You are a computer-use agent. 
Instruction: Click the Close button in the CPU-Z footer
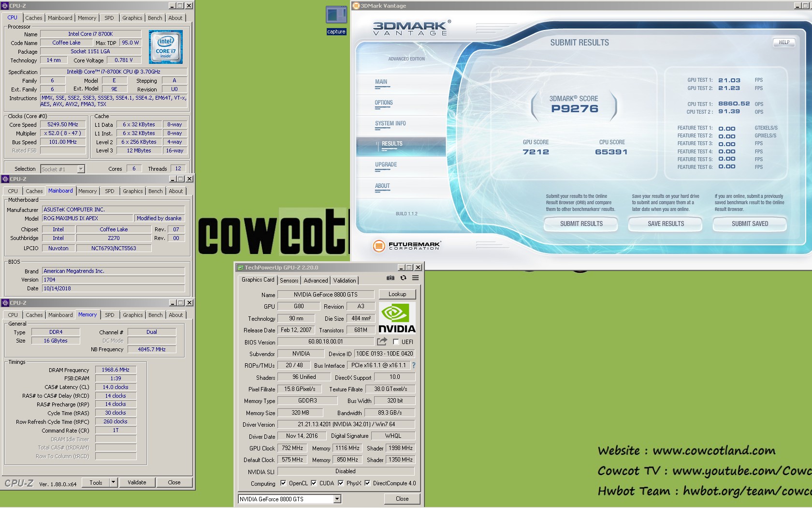pyautogui.click(x=174, y=482)
